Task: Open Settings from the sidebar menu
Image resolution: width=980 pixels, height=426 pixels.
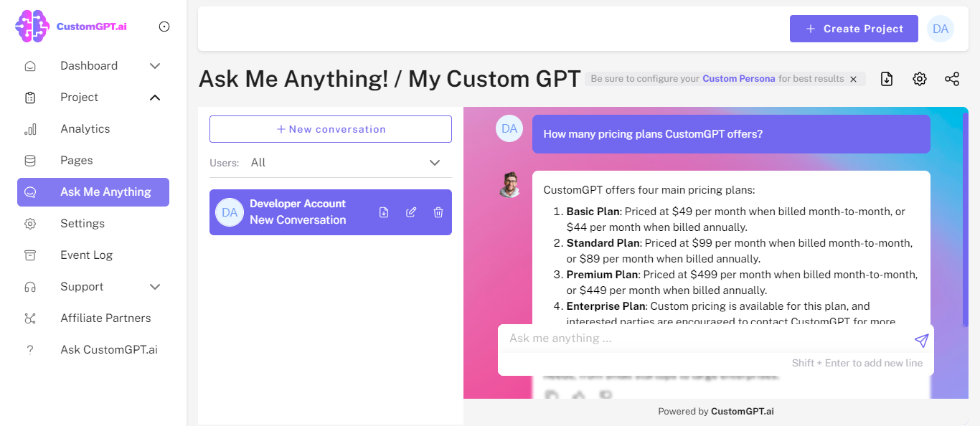Action: pyautogui.click(x=81, y=223)
